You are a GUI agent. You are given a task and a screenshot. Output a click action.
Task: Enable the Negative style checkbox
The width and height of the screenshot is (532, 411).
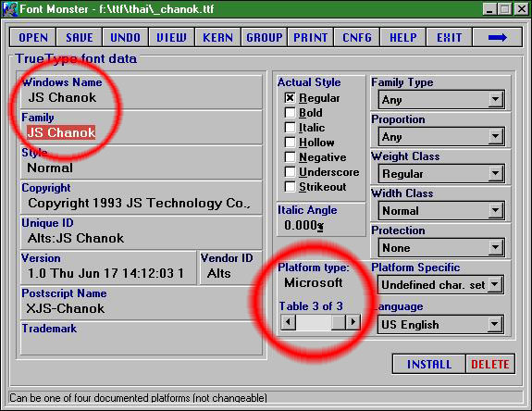290,157
